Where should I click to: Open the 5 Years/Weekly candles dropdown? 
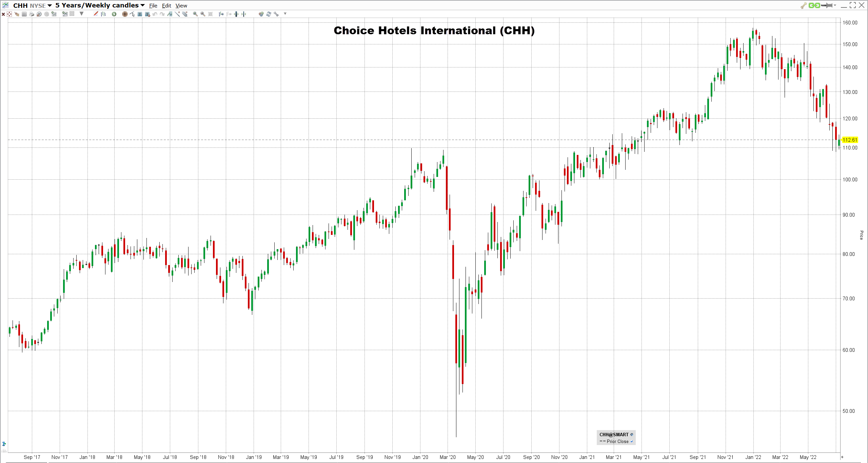click(x=100, y=5)
